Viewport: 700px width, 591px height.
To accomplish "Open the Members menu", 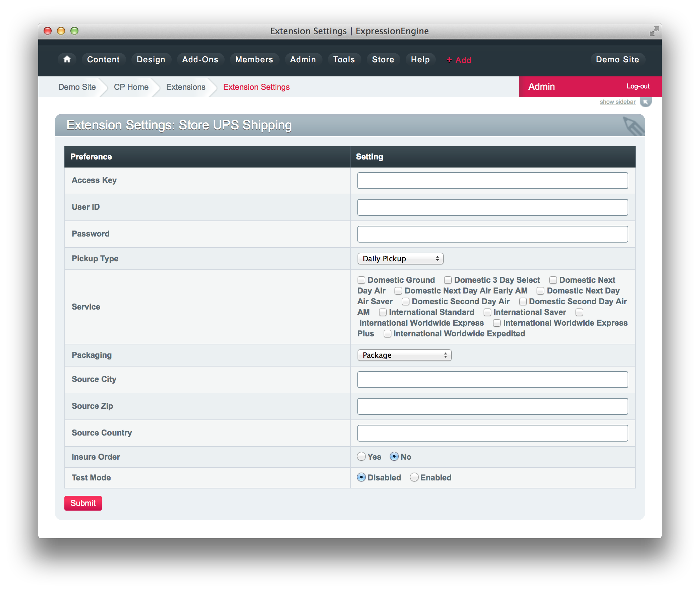I will (x=254, y=59).
